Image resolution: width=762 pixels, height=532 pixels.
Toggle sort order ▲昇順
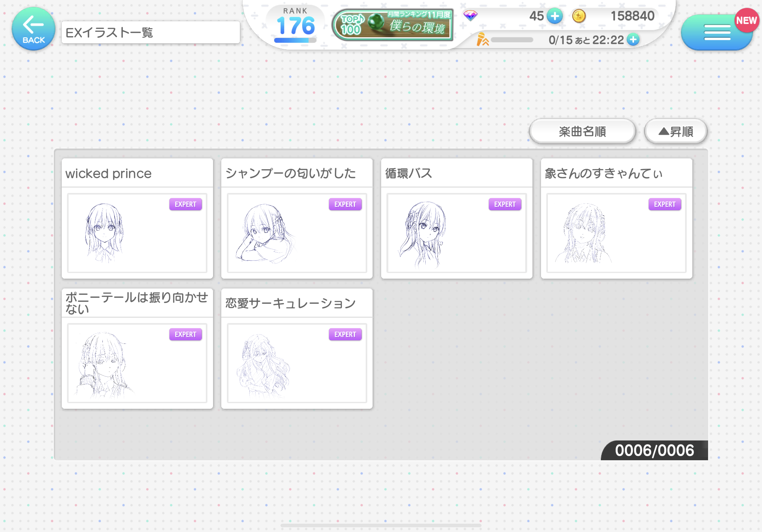(x=676, y=131)
